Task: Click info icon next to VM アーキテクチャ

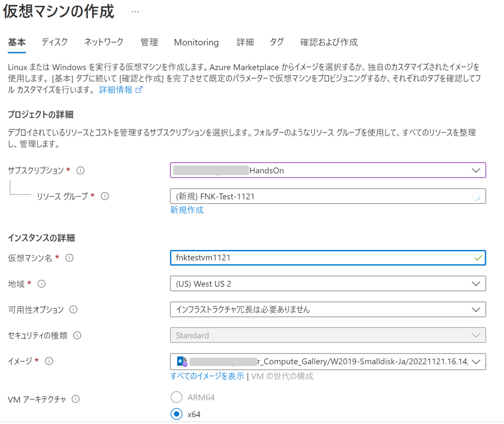Action: [76, 399]
